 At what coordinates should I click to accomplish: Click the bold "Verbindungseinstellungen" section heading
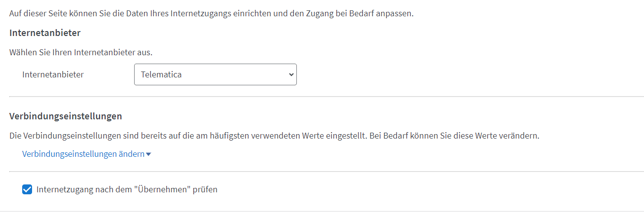click(x=66, y=116)
